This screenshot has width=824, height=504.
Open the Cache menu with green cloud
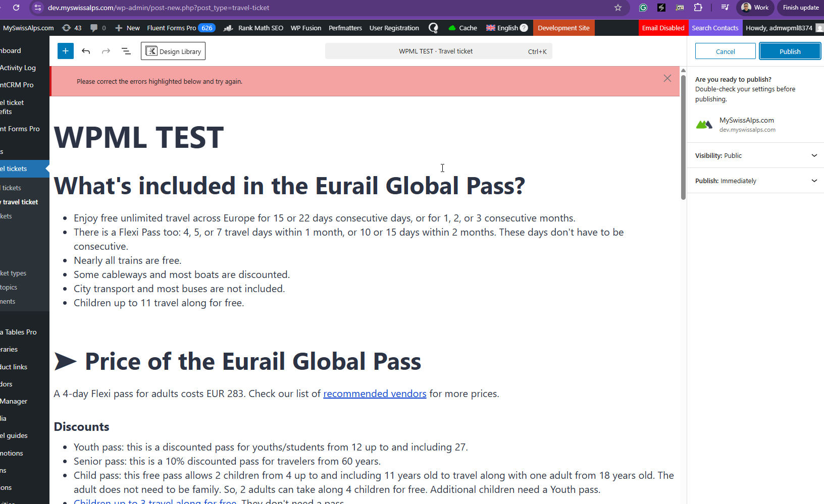(462, 28)
